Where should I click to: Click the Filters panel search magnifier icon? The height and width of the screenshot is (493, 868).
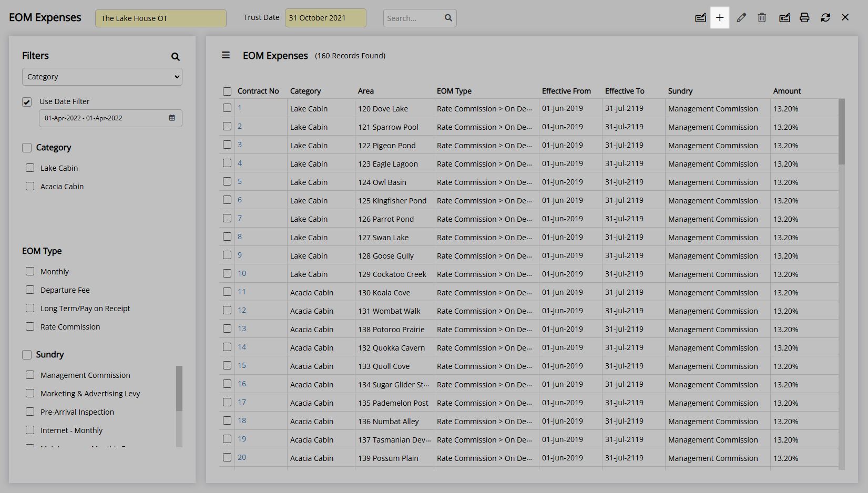176,57
